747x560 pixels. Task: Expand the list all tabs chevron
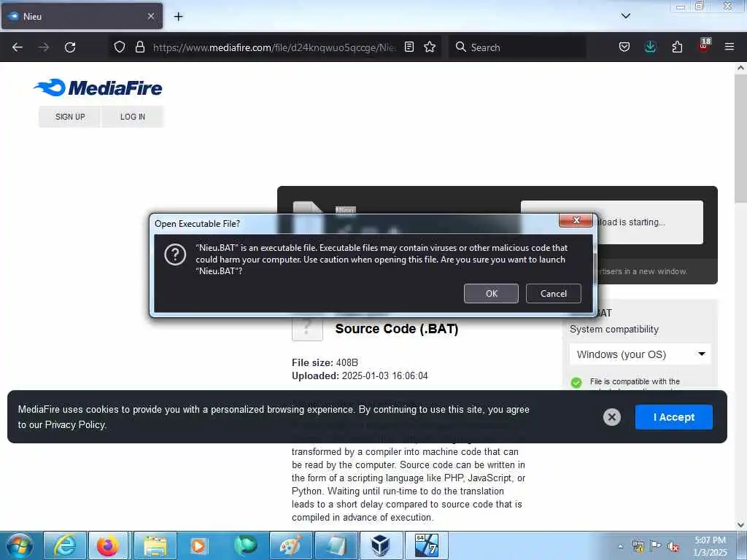625,16
